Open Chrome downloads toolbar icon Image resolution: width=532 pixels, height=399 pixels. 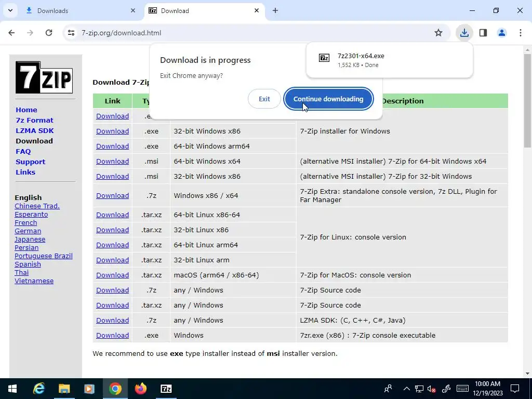pos(464,33)
